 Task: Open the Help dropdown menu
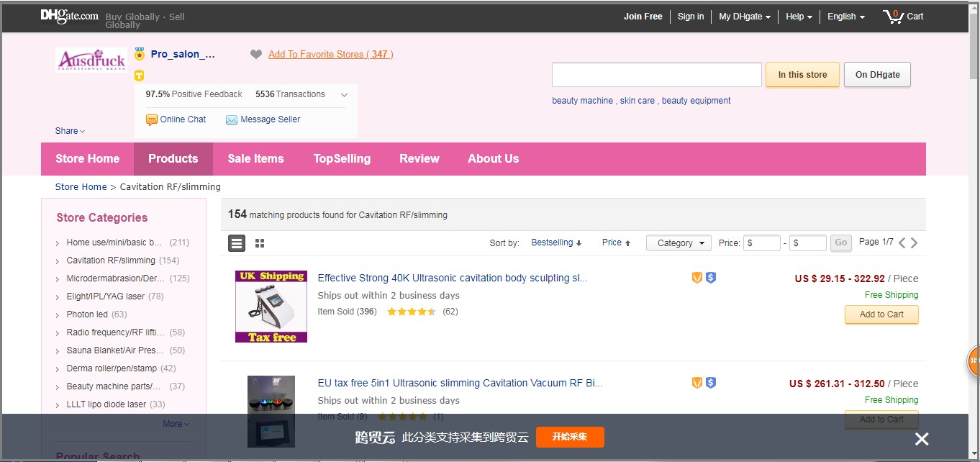coord(799,17)
